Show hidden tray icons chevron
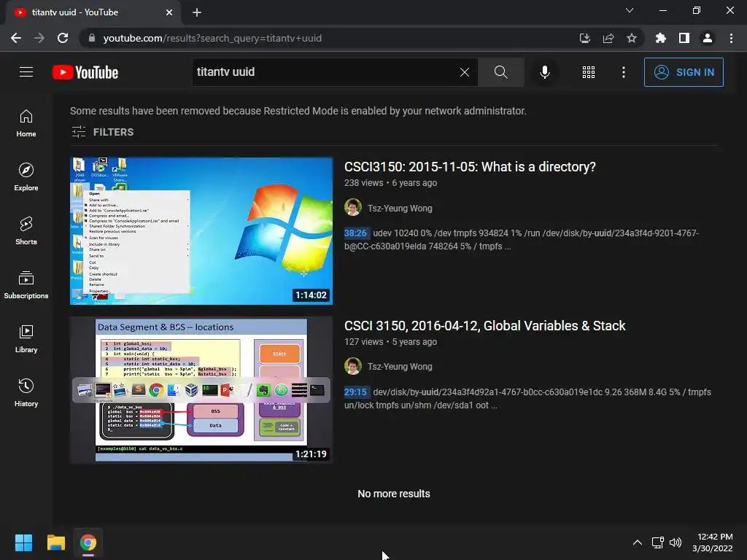This screenshot has height=560, width=747. pos(638,542)
